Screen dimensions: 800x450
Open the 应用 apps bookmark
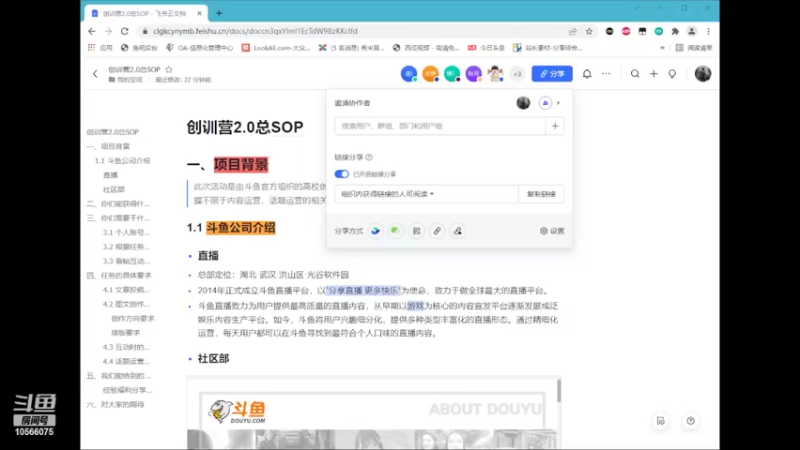coord(100,48)
